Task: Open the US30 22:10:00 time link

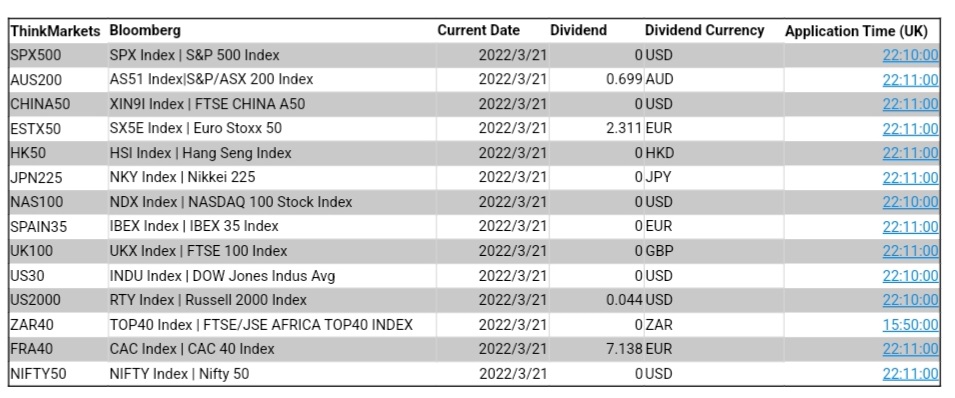Action: pyautogui.click(x=911, y=276)
